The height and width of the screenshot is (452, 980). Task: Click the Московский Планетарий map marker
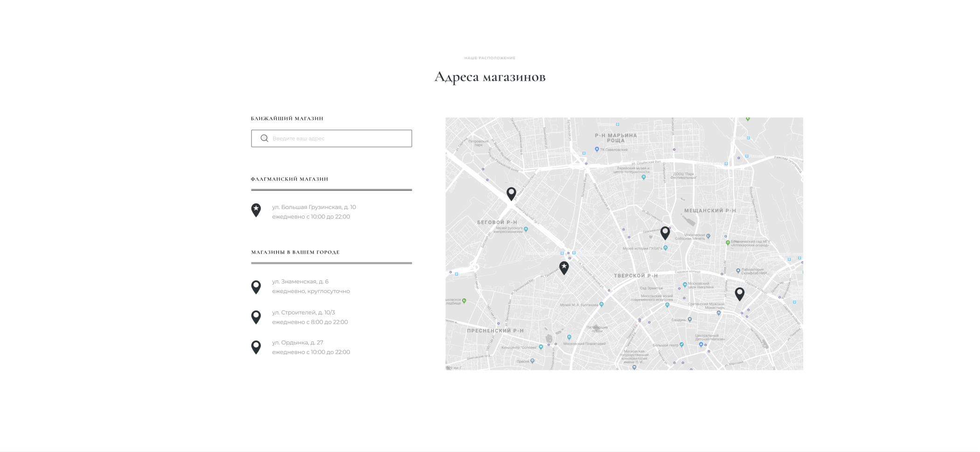[x=569, y=337]
